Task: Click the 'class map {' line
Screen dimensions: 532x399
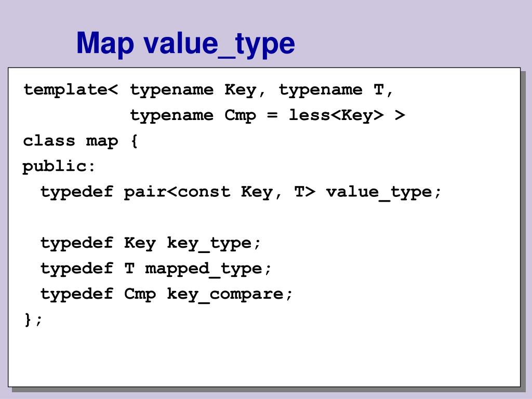Action: (x=81, y=141)
